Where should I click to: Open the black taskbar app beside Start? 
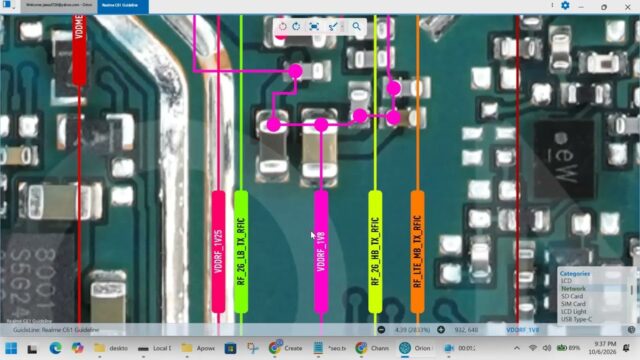(32, 349)
